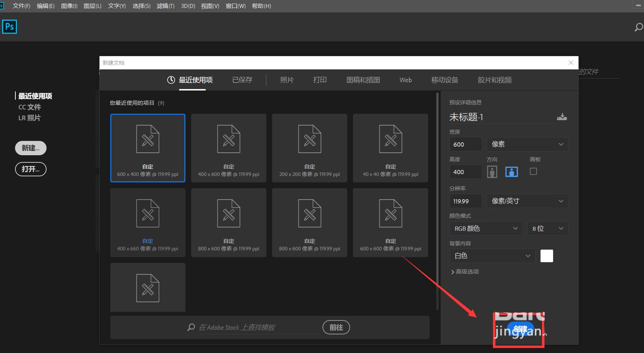Click the width field showing 600
644x353 pixels.
click(x=466, y=144)
